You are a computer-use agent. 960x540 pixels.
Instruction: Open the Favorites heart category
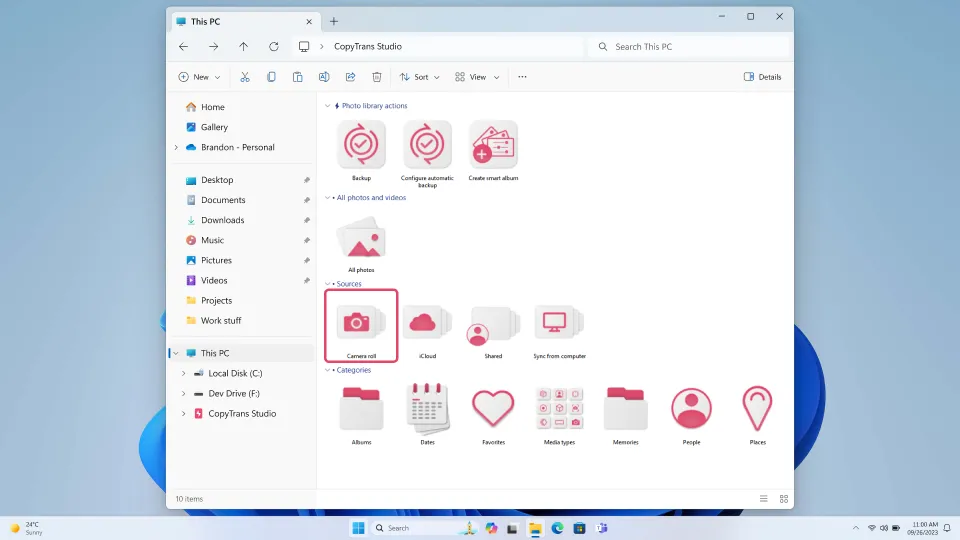tap(493, 408)
